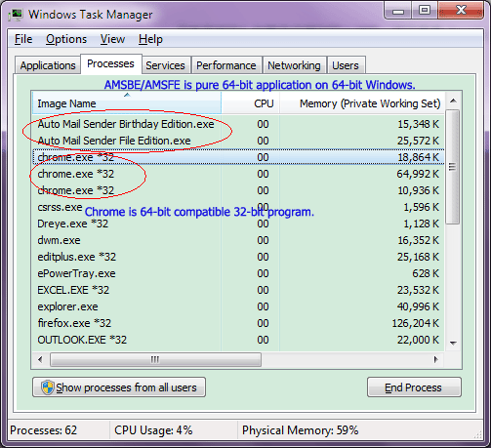The image size is (491, 448).
Task: Click the CPU Usage: 4% status entry
Action: click(x=153, y=430)
